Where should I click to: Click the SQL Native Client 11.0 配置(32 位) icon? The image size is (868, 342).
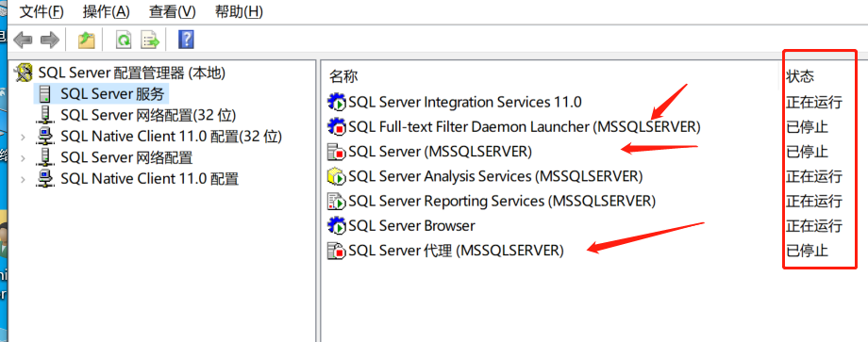[45, 136]
